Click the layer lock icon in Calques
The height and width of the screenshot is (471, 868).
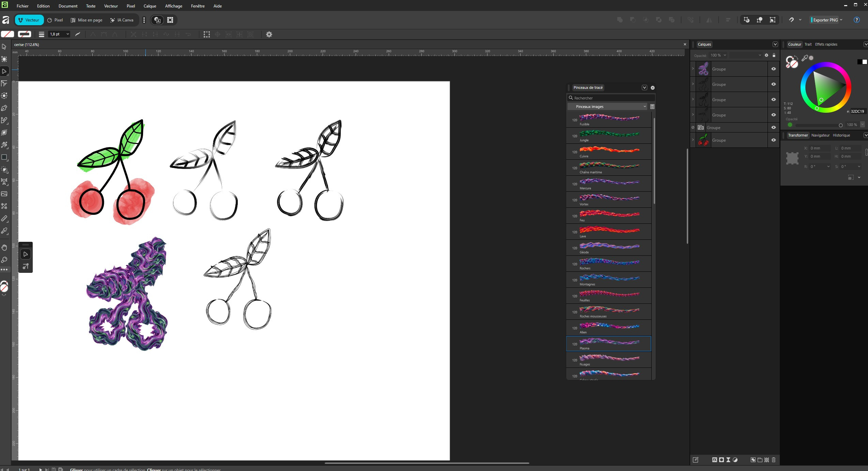coord(774,55)
